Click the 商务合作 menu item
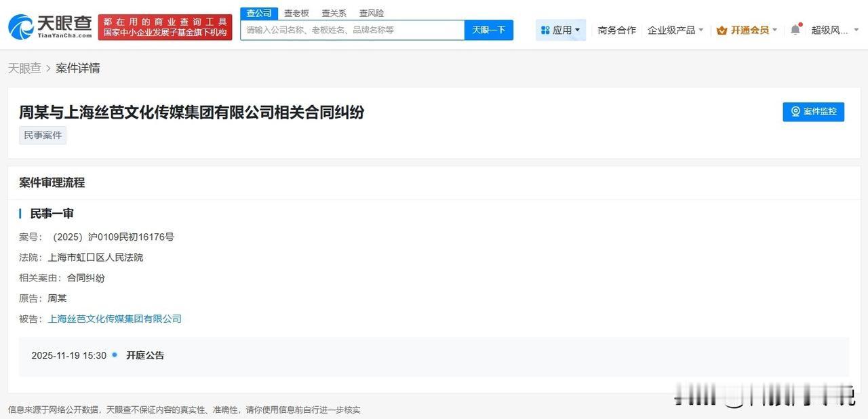The width and height of the screenshot is (868, 419). point(616,30)
